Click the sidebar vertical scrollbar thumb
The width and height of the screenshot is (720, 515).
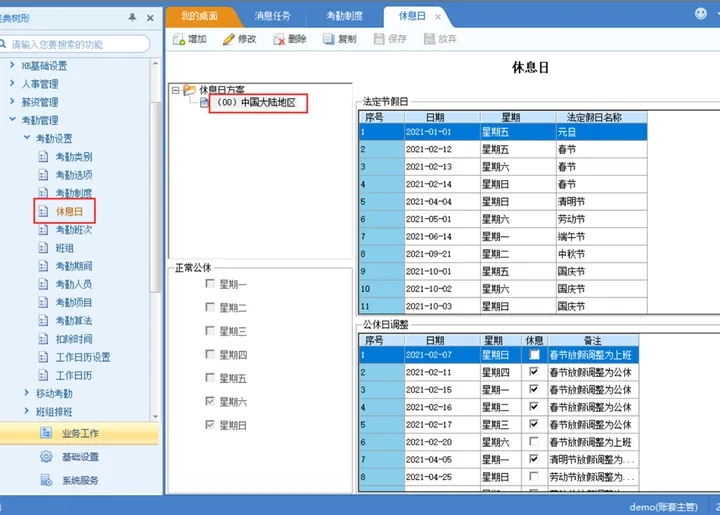point(155,196)
